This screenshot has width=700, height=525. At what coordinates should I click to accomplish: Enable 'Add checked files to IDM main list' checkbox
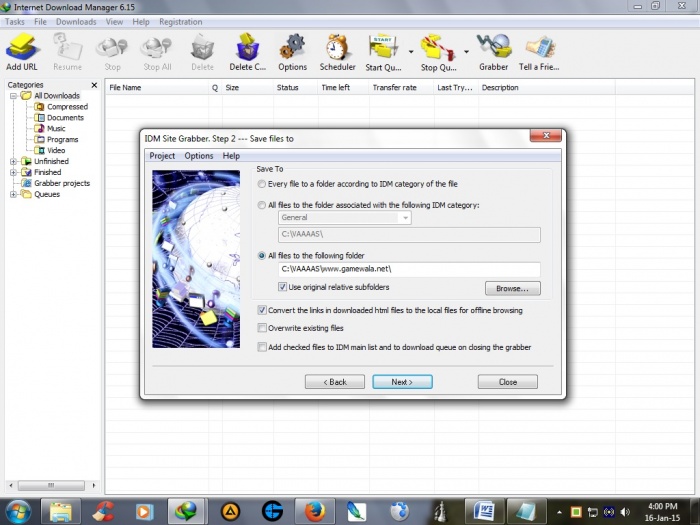coord(262,347)
